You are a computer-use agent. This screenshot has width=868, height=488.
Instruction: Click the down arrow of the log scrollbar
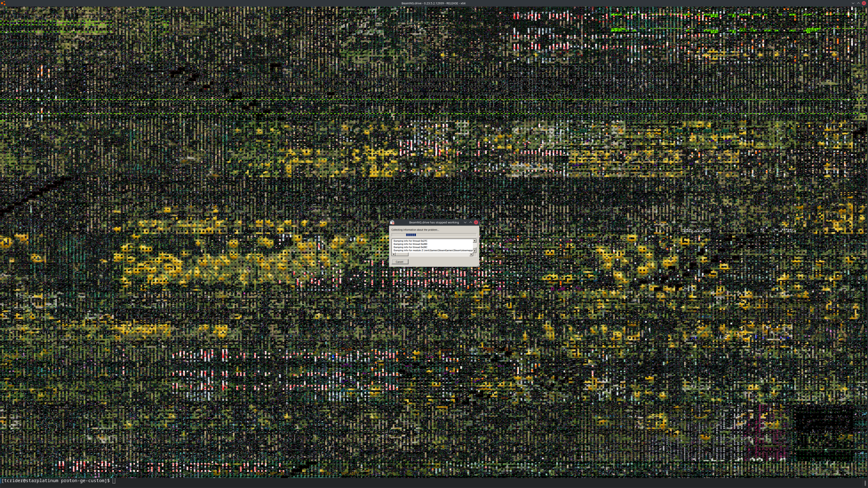(x=475, y=250)
